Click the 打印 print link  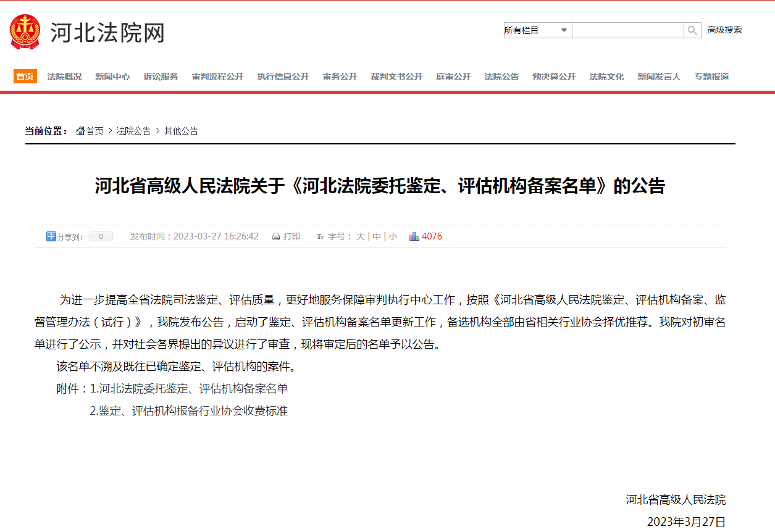pos(292,236)
